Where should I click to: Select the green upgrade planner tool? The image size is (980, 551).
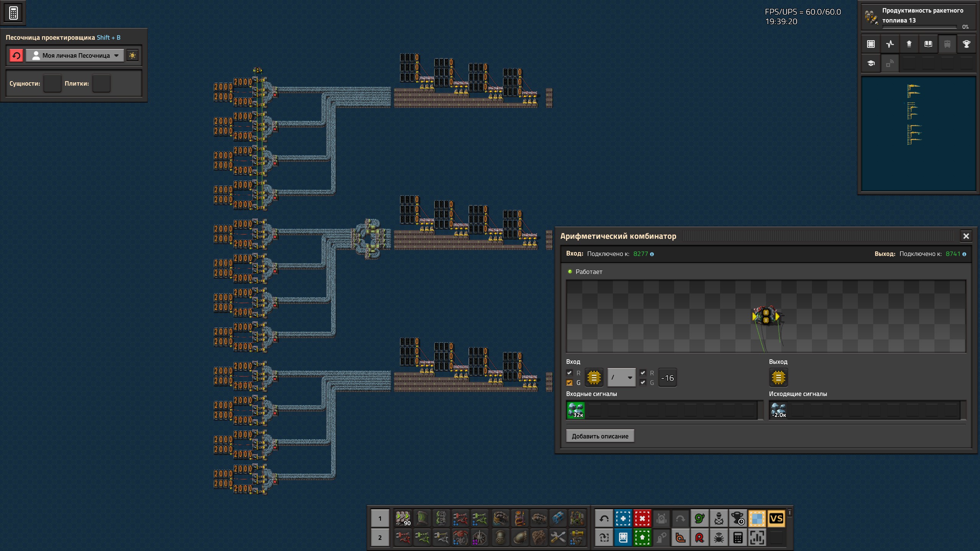pos(642,538)
